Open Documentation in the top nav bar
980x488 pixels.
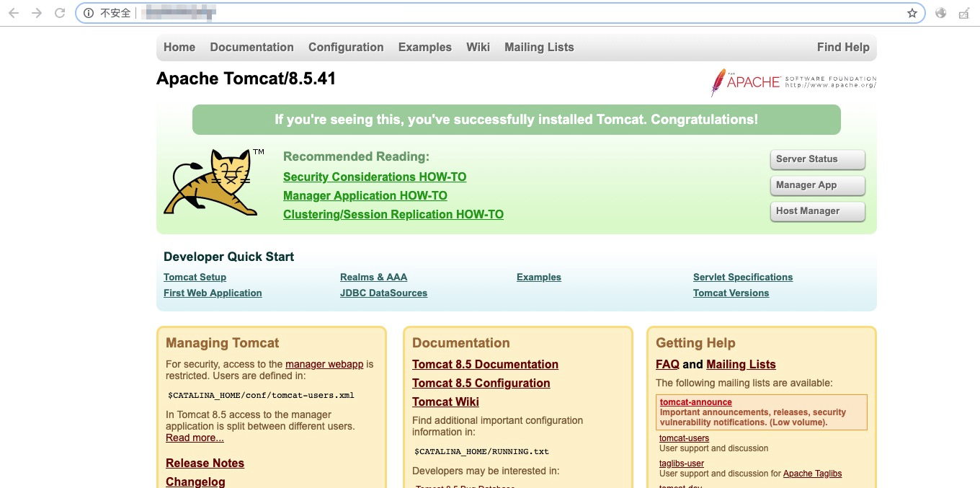251,48
